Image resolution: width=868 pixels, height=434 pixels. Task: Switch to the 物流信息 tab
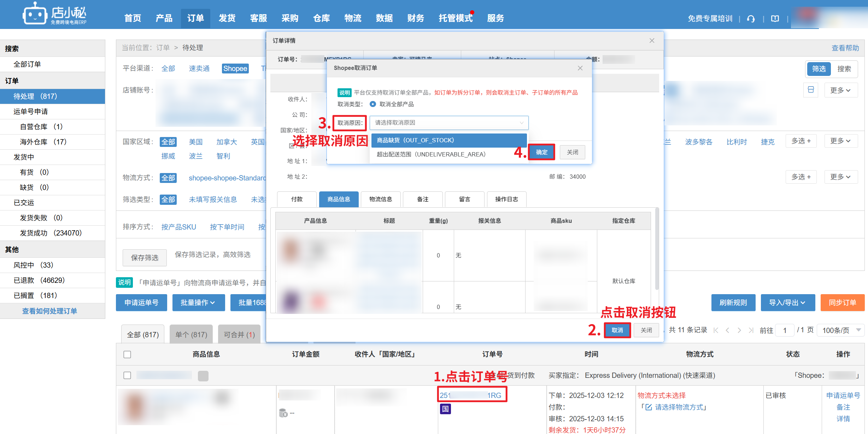[381, 199]
